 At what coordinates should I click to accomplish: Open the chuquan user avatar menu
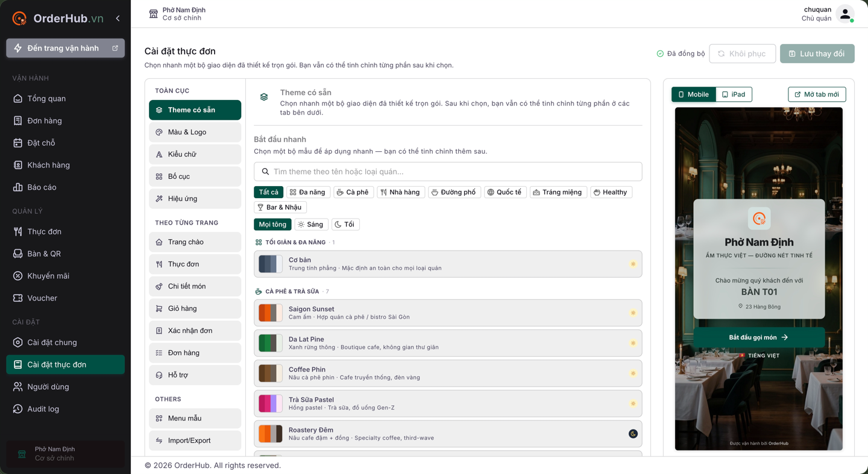(845, 14)
